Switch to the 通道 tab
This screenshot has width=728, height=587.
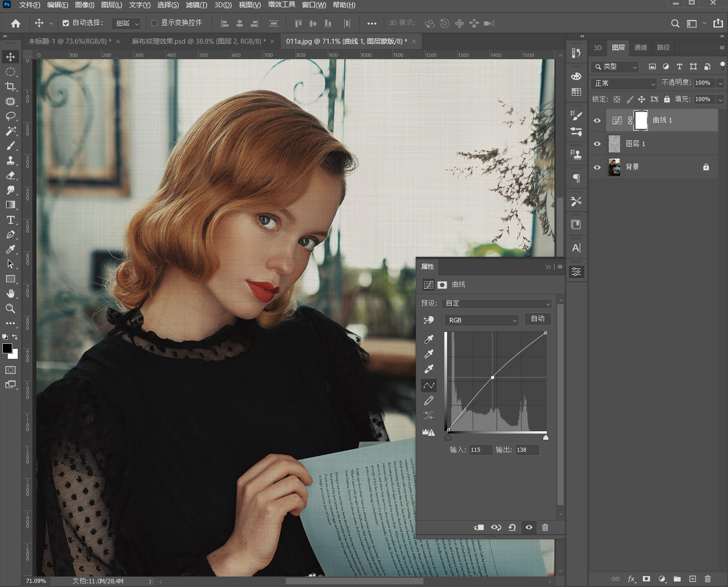click(x=641, y=48)
